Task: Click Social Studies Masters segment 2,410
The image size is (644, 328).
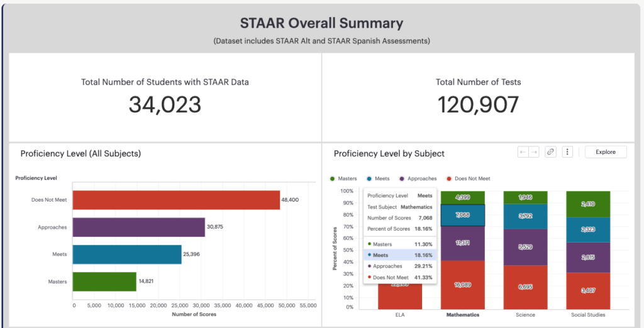Action: (588, 204)
